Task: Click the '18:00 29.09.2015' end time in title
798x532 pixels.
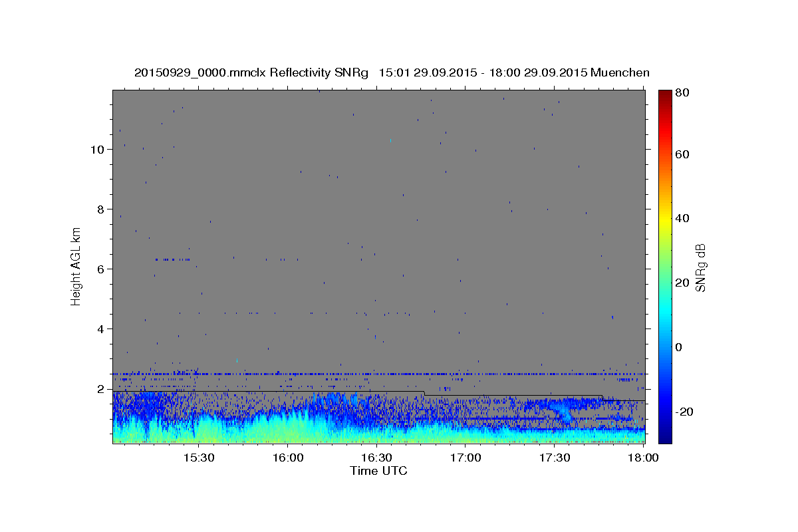Action: coord(539,73)
